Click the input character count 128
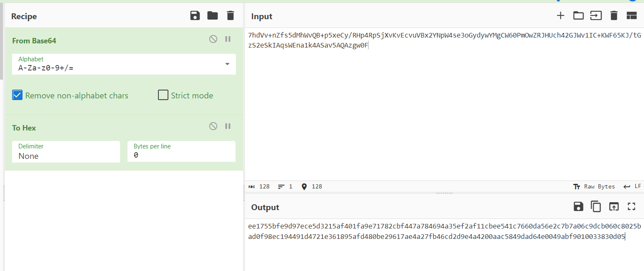The width and height of the screenshot is (644, 271). (259, 186)
